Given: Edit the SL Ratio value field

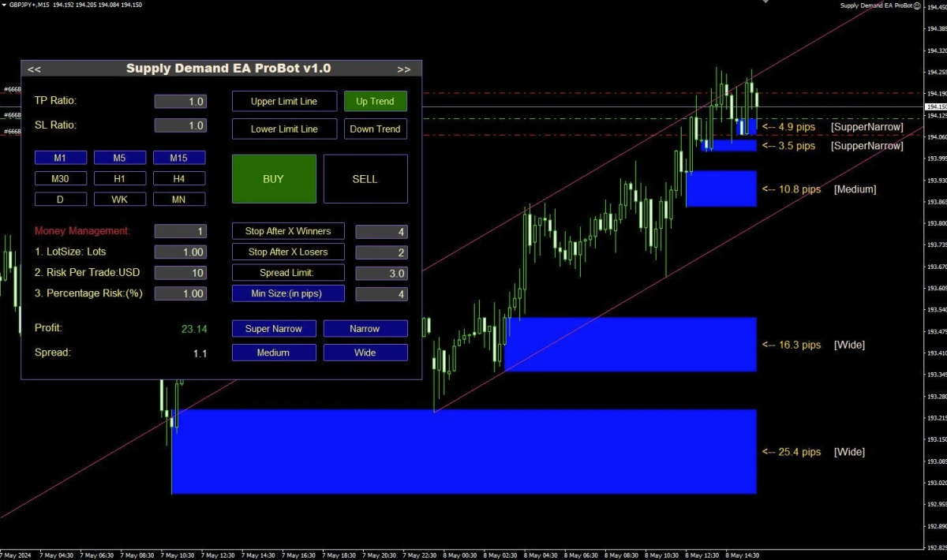Looking at the screenshot, I should pos(180,125).
